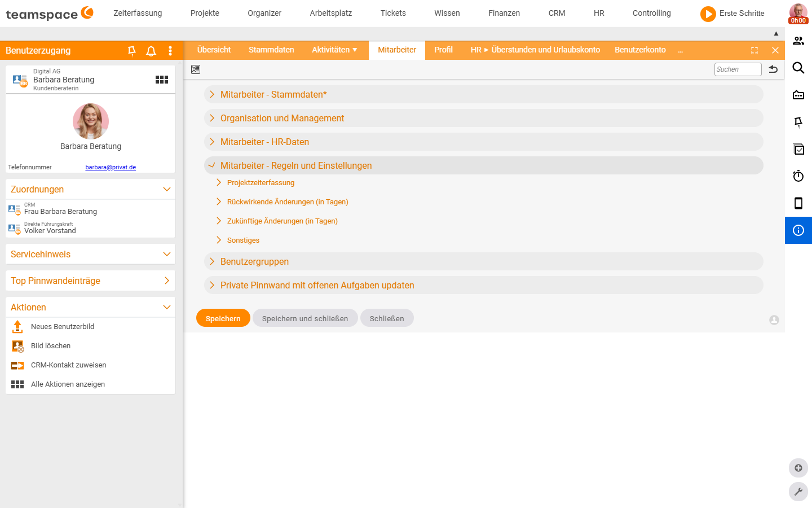Open the grid menu beside Barbara Beratung
Screen dimensions: 812x508
coord(162,80)
